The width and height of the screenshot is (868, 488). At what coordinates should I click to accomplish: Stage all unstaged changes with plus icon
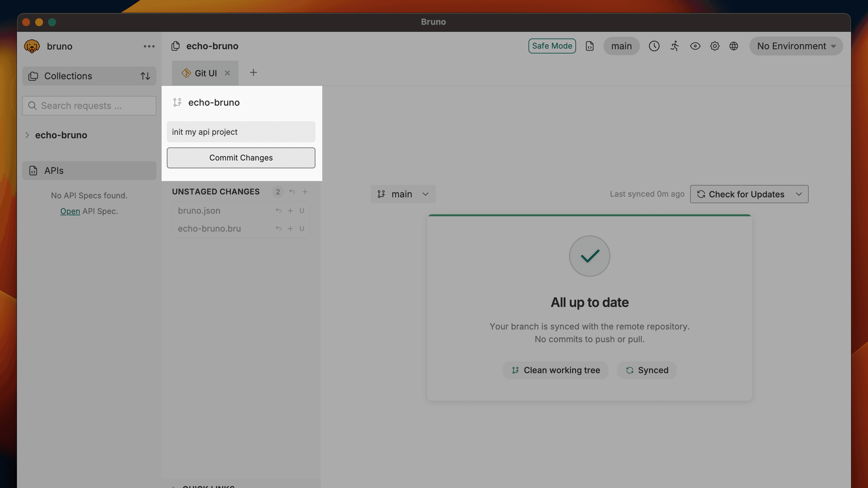[305, 191]
